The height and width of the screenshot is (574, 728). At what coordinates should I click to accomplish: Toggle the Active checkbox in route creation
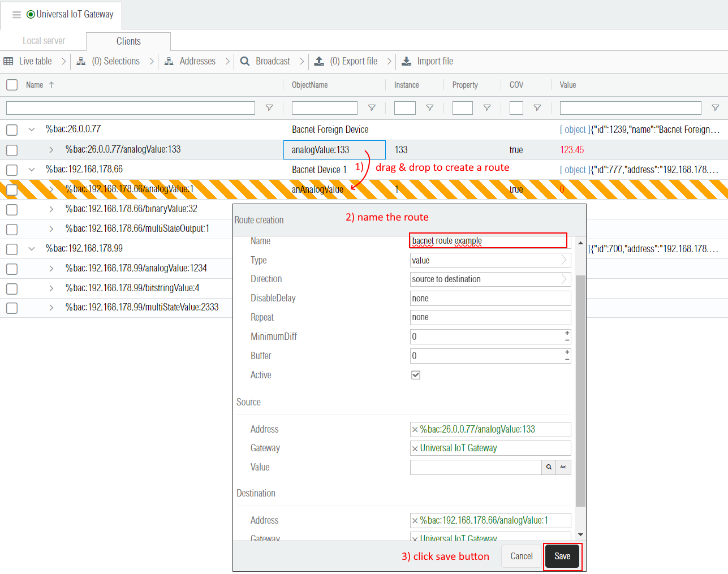[x=416, y=375]
